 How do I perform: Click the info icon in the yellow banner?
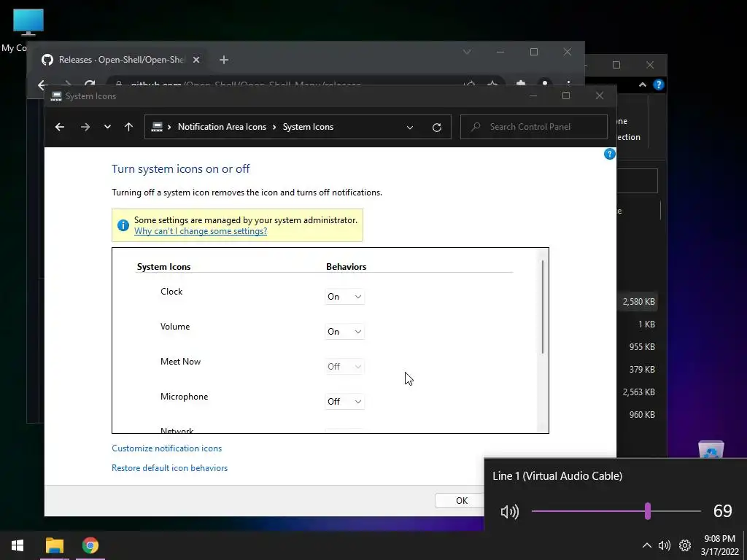pos(123,225)
